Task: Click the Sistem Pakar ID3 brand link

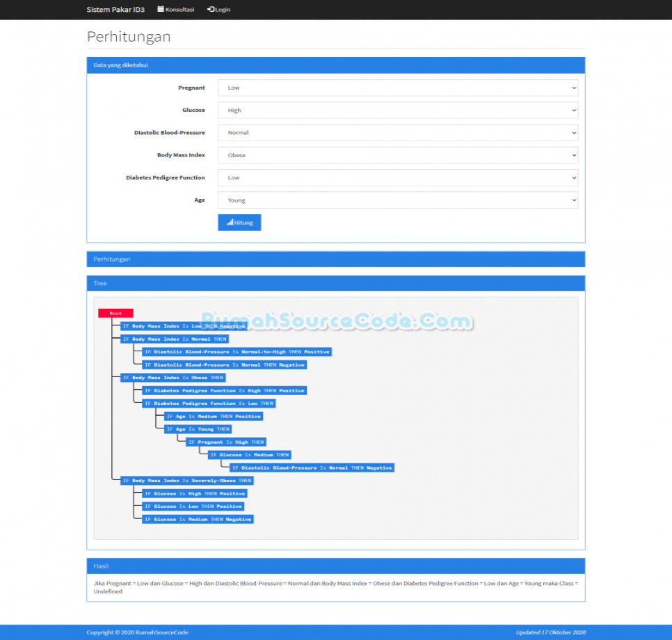Action: point(115,9)
